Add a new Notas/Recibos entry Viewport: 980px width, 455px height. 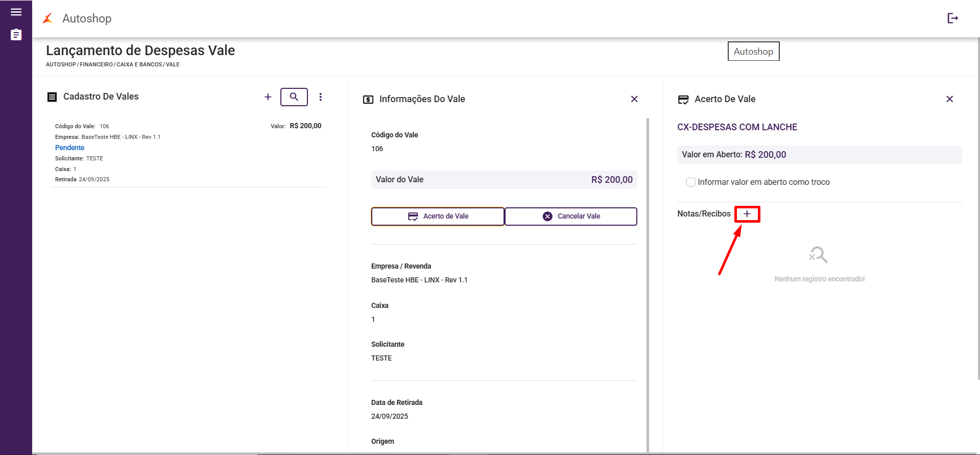(x=747, y=214)
